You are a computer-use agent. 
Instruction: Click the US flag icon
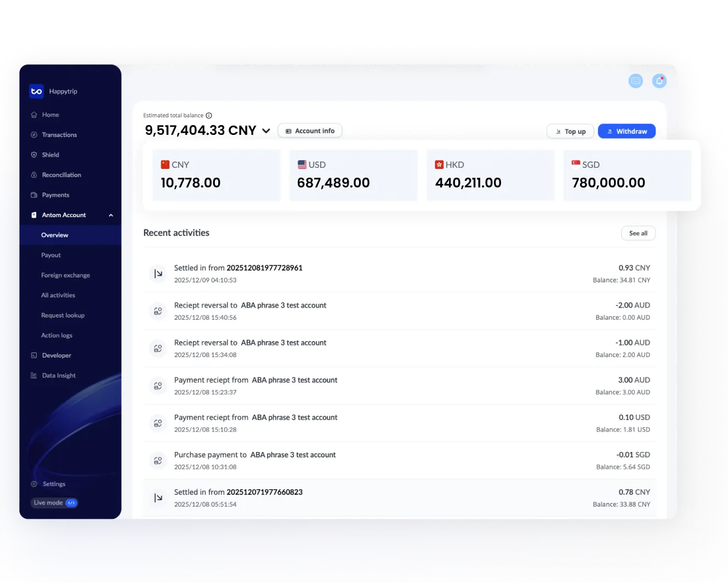302,165
